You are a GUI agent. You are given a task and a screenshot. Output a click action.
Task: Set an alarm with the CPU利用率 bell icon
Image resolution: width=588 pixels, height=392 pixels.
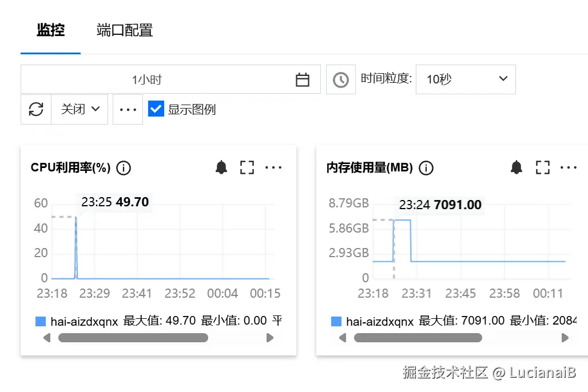[221, 167]
